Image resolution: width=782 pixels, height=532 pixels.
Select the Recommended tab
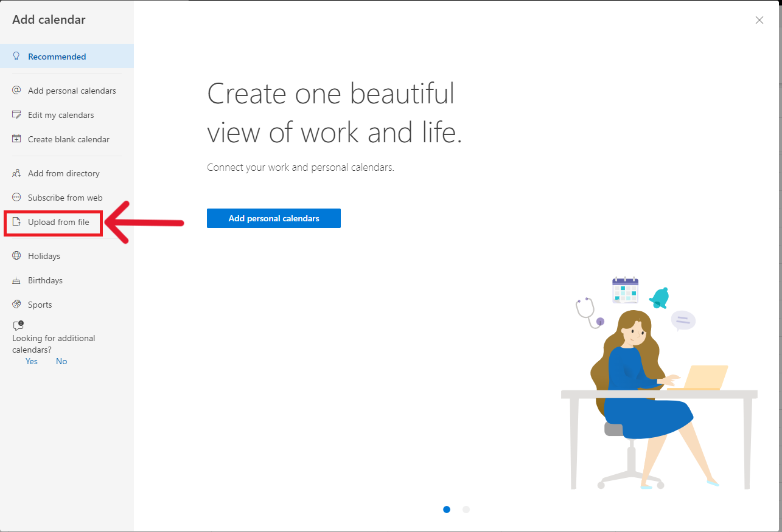pyautogui.click(x=67, y=56)
